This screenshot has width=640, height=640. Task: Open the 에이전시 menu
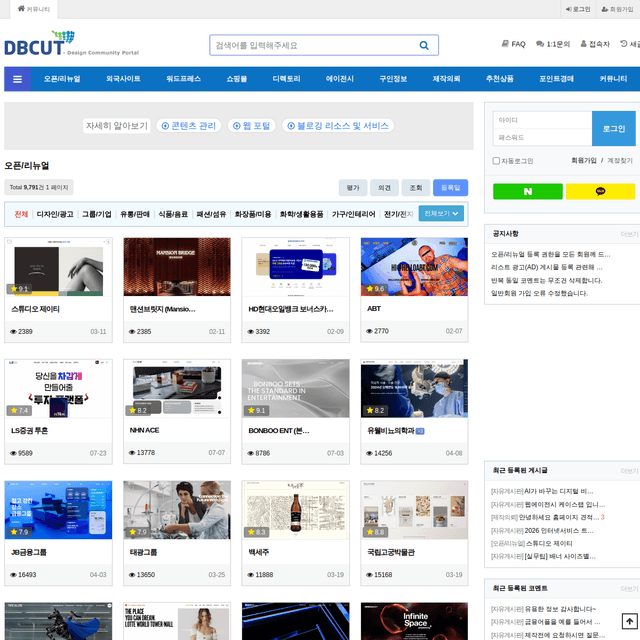coord(340,79)
